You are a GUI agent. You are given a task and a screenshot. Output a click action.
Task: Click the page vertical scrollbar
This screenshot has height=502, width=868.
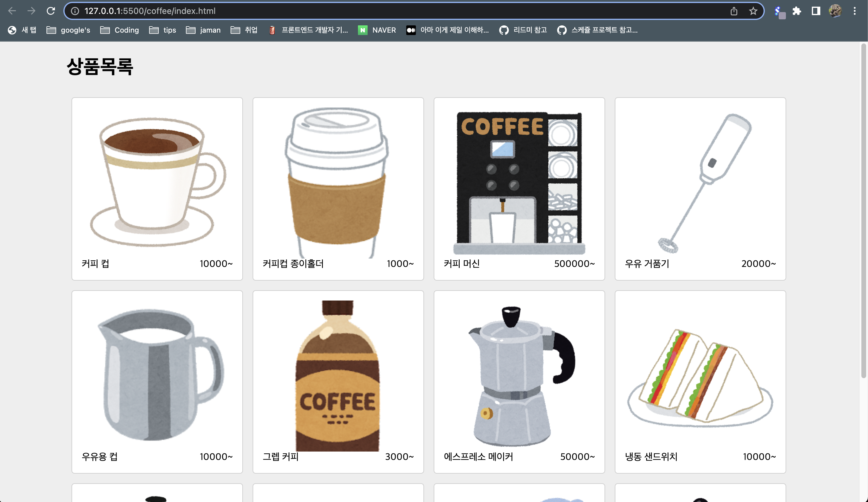pyautogui.click(x=863, y=210)
